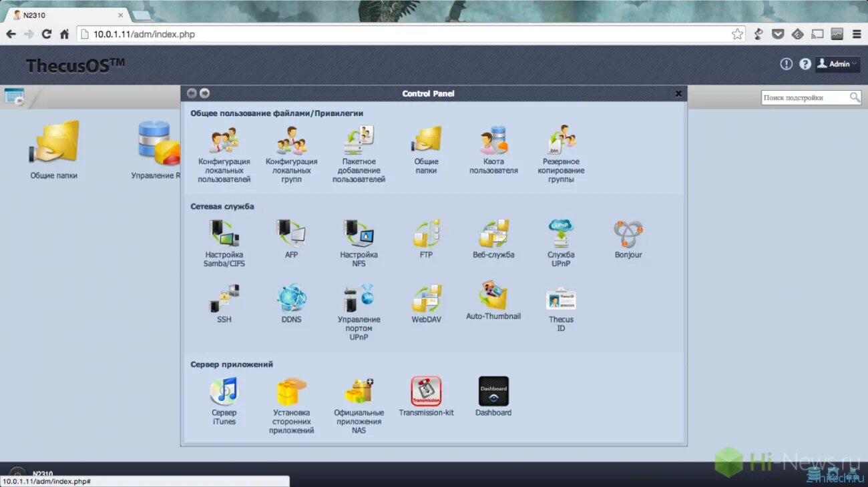This screenshot has height=487, width=868.
Task: Click the Cast extension icon
Action: click(817, 34)
